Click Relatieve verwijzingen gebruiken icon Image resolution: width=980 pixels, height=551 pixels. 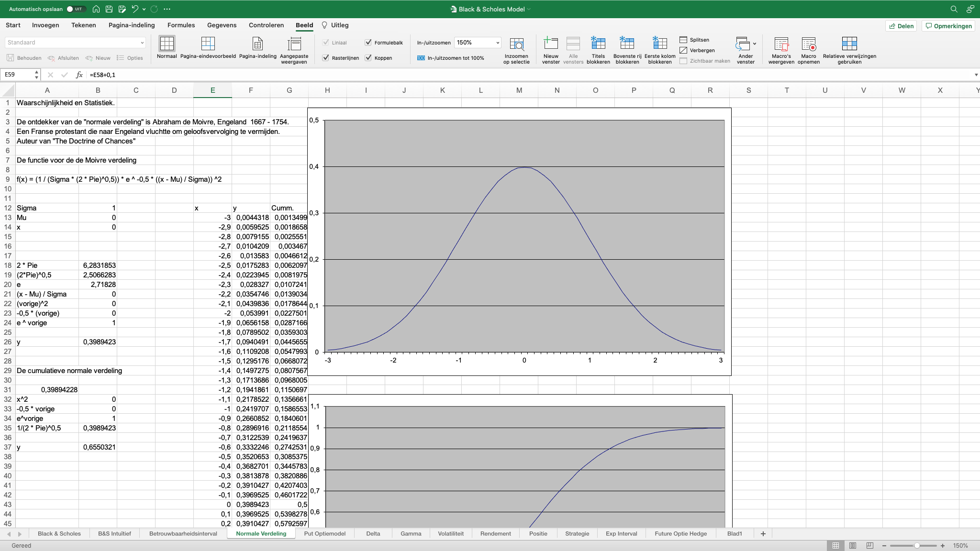[x=849, y=44]
